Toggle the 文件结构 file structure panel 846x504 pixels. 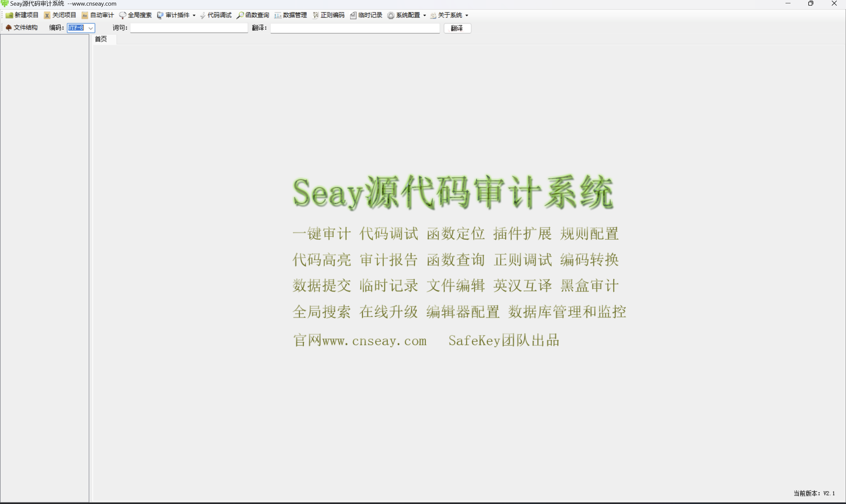pos(22,27)
